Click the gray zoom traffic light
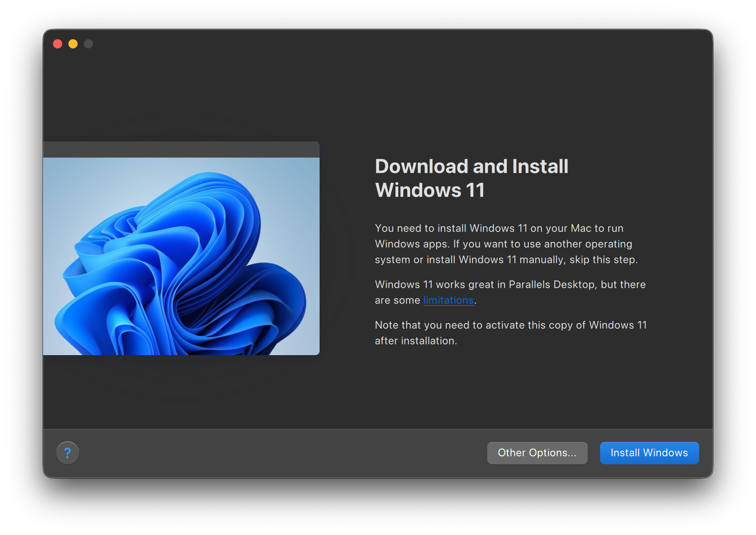Screen dimensions: 756x535 pyautogui.click(x=88, y=44)
